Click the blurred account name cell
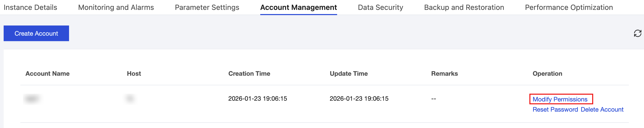This screenshot has width=644, height=128. point(32,99)
